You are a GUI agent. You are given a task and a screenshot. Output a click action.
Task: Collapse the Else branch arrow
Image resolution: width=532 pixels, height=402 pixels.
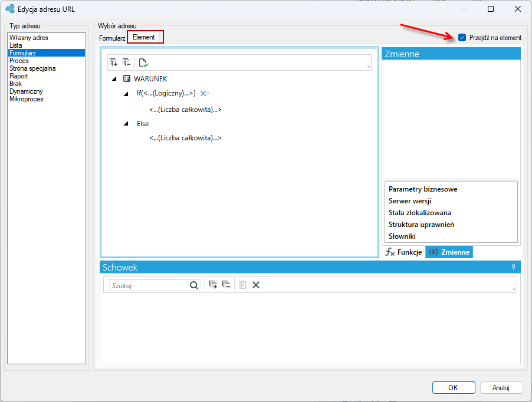(x=126, y=124)
